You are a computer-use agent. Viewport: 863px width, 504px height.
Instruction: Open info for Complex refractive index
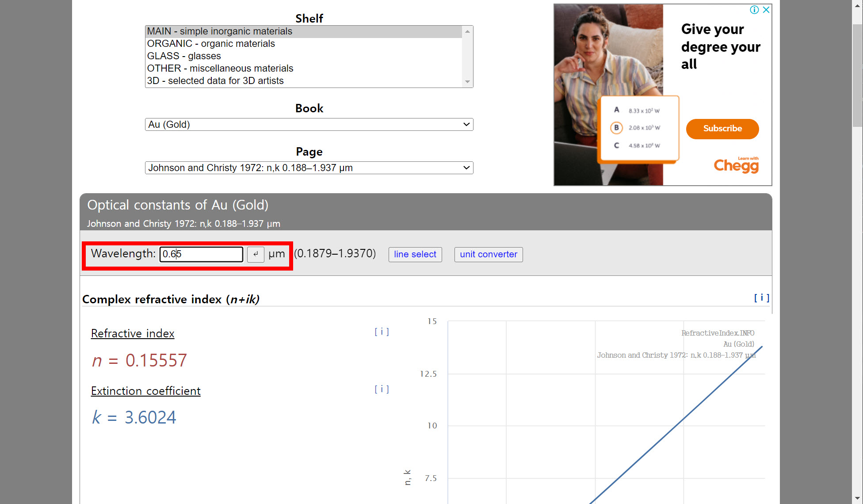pyautogui.click(x=761, y=298)
